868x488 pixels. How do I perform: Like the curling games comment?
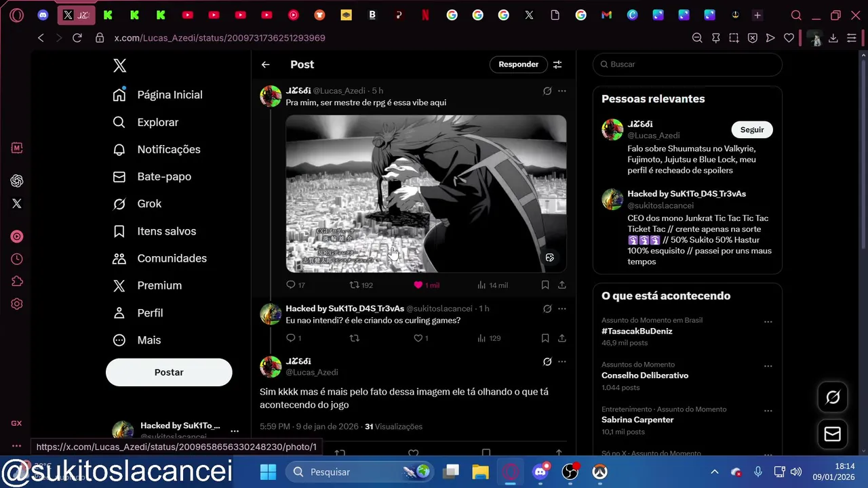pos(421,338)
